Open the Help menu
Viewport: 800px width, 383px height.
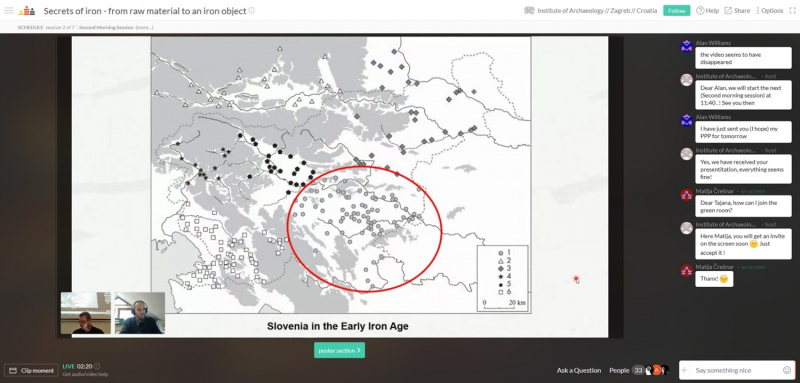coord(708,11)
